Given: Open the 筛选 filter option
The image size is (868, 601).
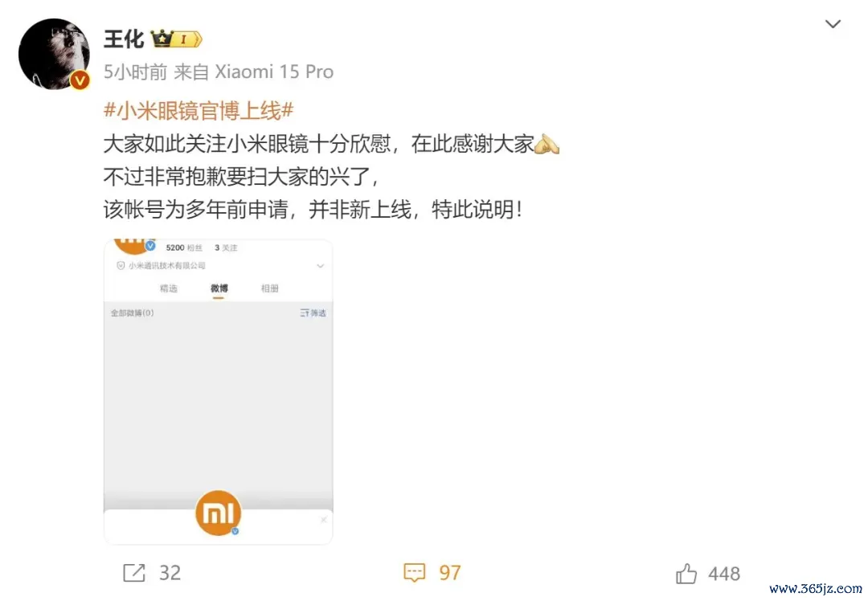Looking at the screenshot, I should (x=313, y=313).
